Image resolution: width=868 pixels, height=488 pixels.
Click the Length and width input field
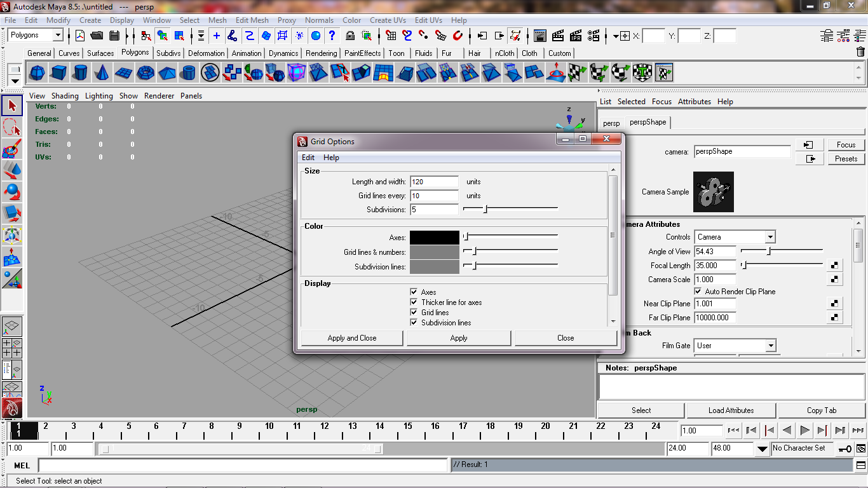[435, 182]
